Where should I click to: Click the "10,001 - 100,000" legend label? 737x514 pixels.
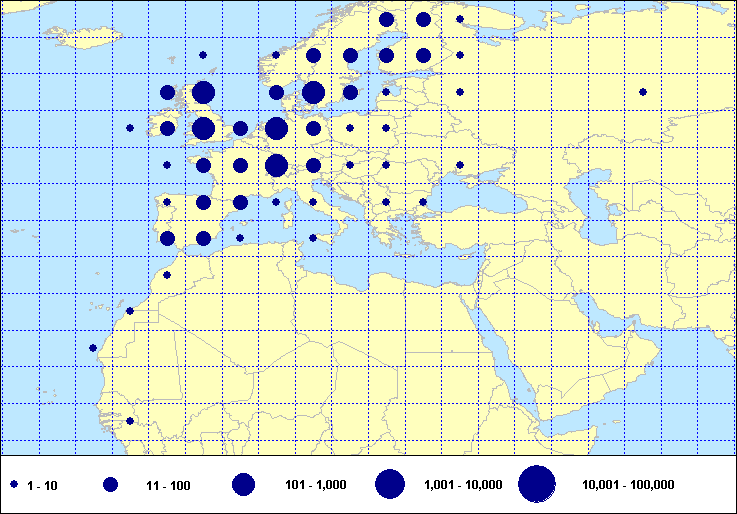coord(627,485)
